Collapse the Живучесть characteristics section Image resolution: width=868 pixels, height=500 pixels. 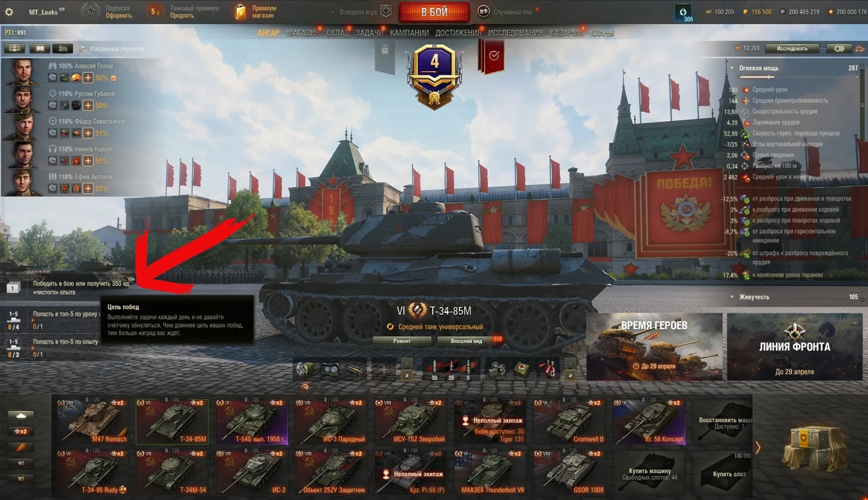pos(732,297)
